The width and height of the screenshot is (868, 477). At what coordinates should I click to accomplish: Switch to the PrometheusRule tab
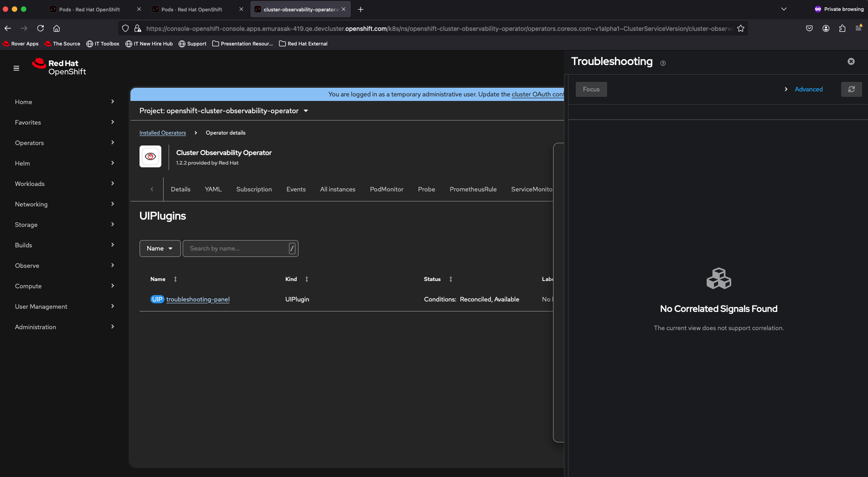[x=473, y=189]
